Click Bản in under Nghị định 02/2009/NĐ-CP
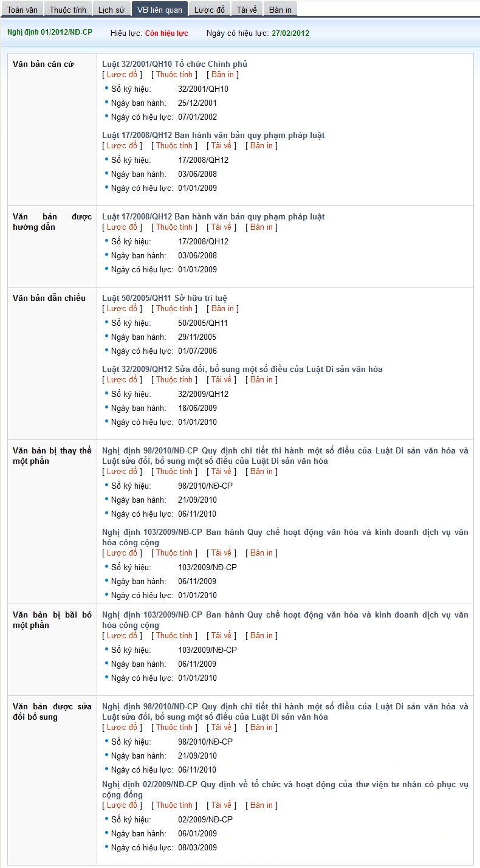 click(261, 805)
